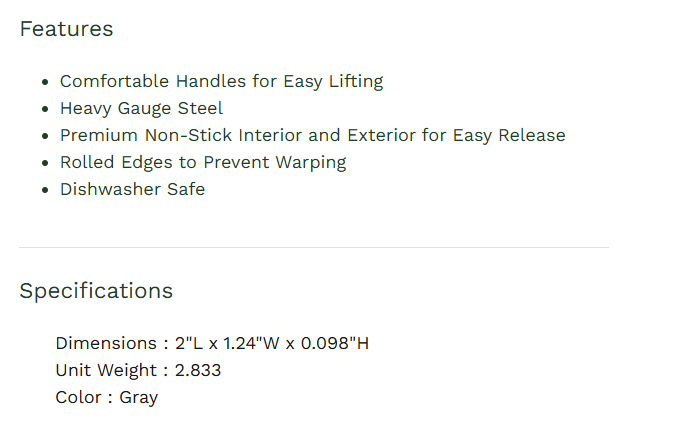Click the bullet point beside Premium Non-Stick
This screenshot has height=421, width=688.
[45, 136]
